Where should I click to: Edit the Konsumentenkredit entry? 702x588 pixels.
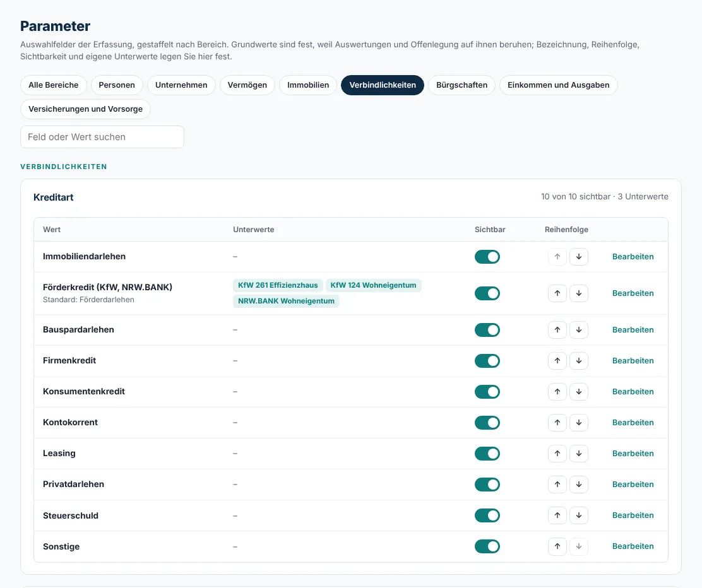pos(633,392)
